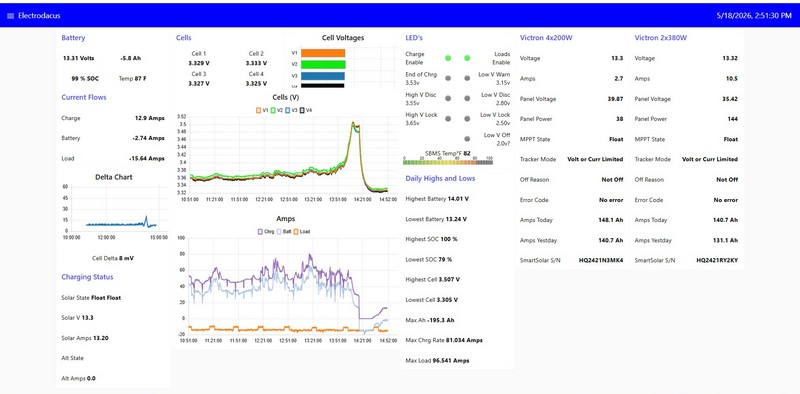The height and width of the screenshot is (394, 800).
Task: Click the orange V1 bar in Cell Voltages
Action: 323,53
